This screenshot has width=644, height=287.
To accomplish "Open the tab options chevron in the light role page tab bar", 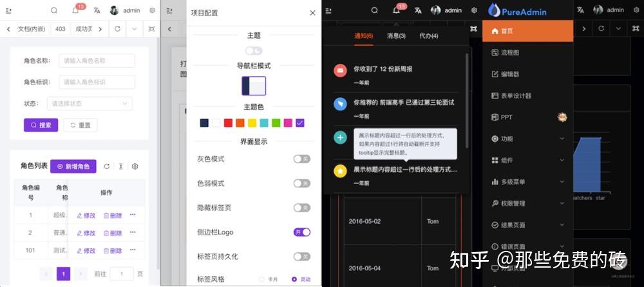I will click(x=135, y=29).
